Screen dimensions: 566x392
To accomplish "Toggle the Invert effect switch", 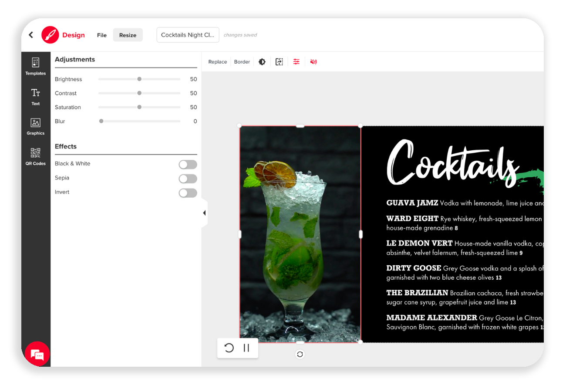I will click(x=188, y=193).
